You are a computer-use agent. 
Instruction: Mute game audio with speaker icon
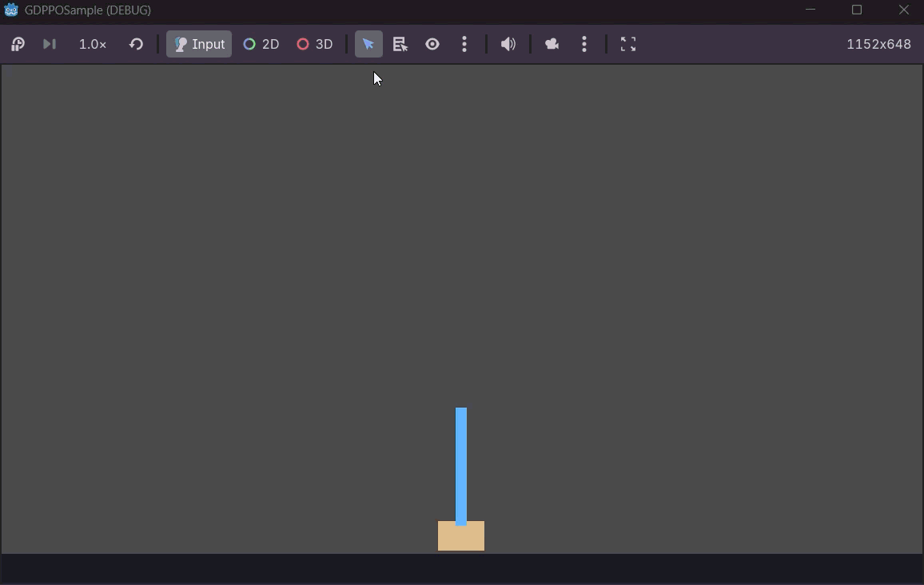[x=508, y=44]
